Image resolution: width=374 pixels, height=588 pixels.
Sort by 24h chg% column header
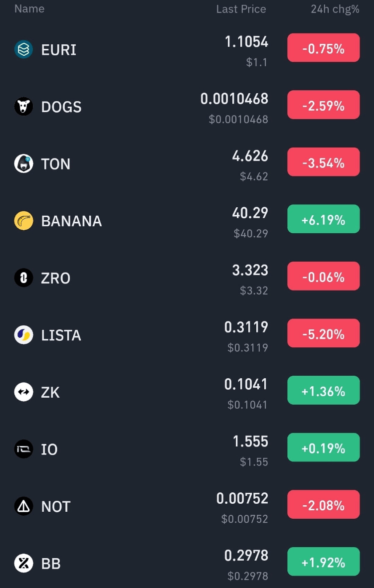point(335,9)
